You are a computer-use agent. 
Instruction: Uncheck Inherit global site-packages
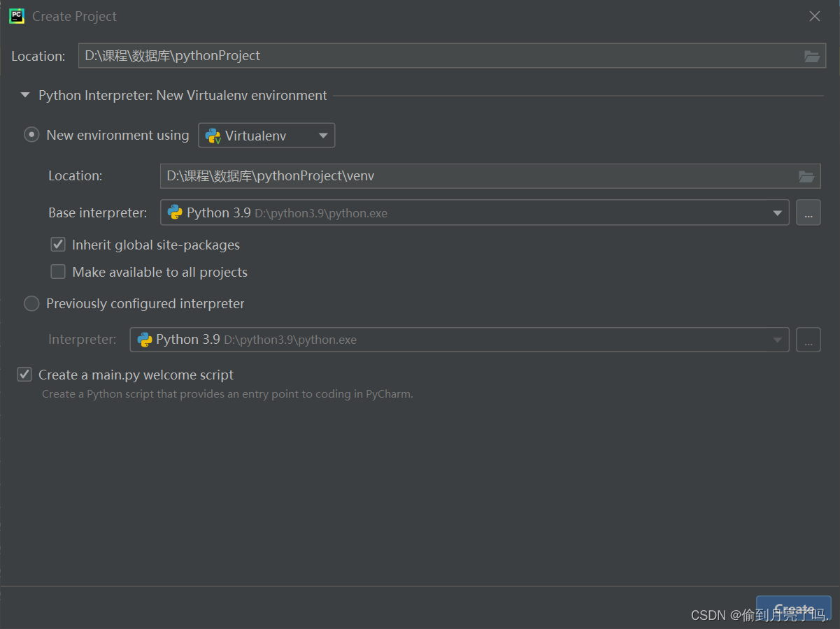point(58,245)
